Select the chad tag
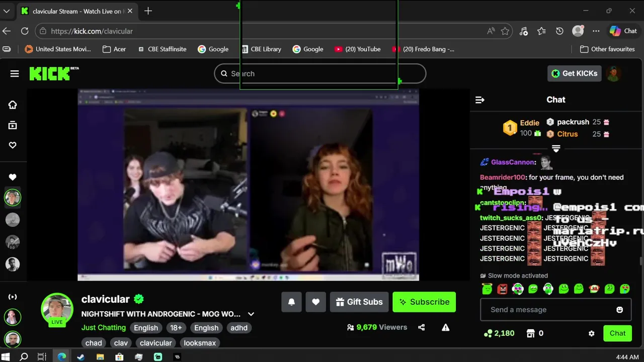644x362 pixels. (94, 343)
